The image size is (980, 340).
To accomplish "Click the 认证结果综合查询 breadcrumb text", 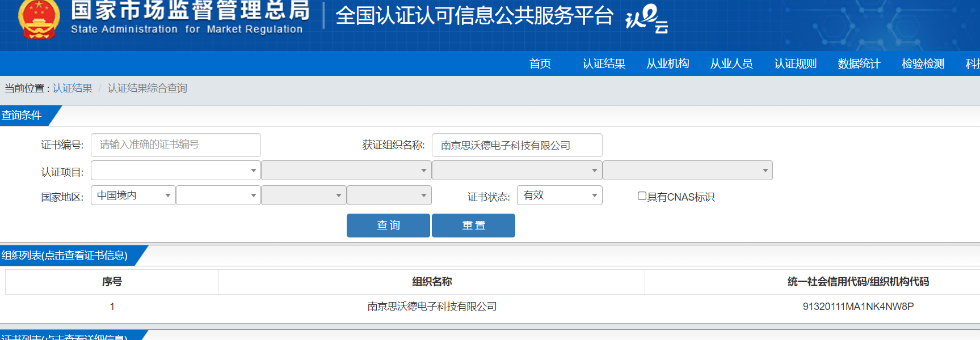I will click(x=148, y=88).
